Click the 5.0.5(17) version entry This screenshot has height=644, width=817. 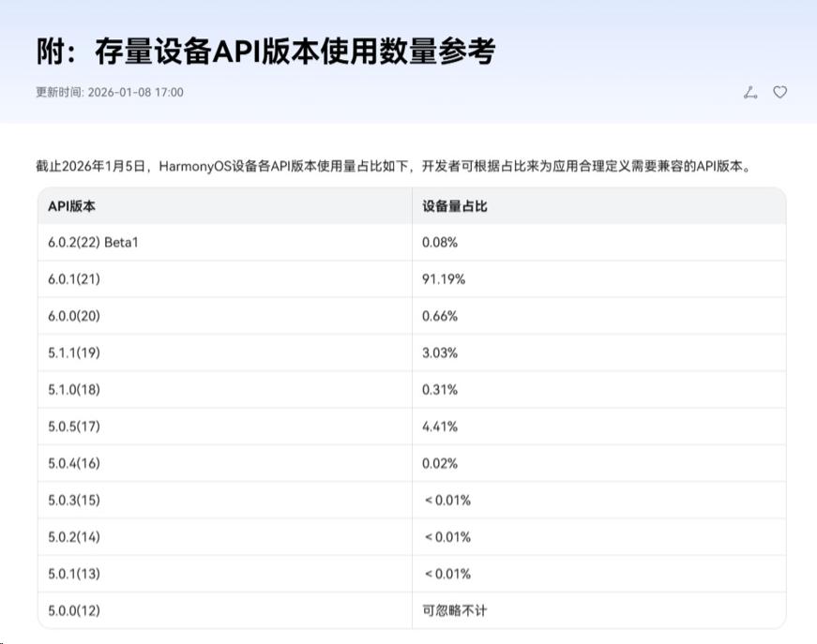[x=74, y=427]
